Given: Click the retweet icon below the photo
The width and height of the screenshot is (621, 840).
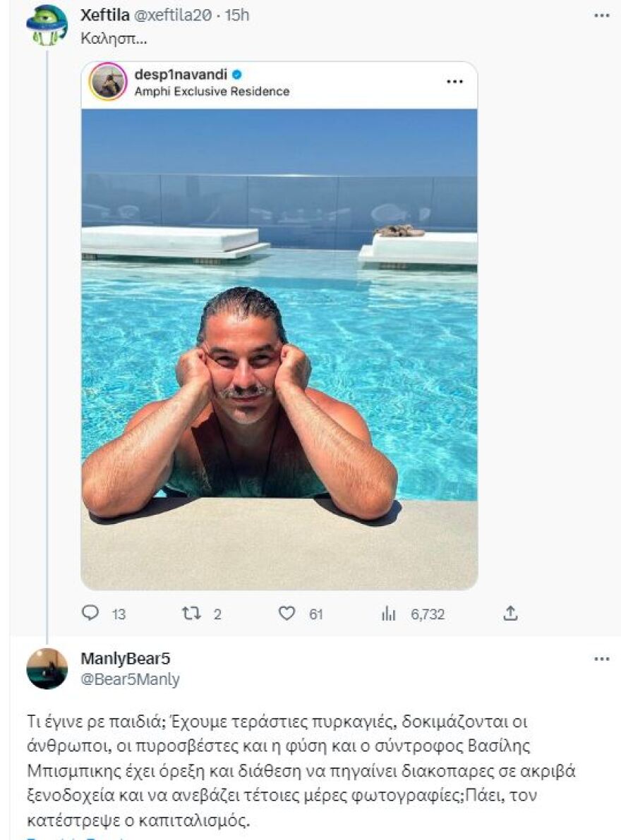Looking at the screenshot, I should click(x=189, y=614).
